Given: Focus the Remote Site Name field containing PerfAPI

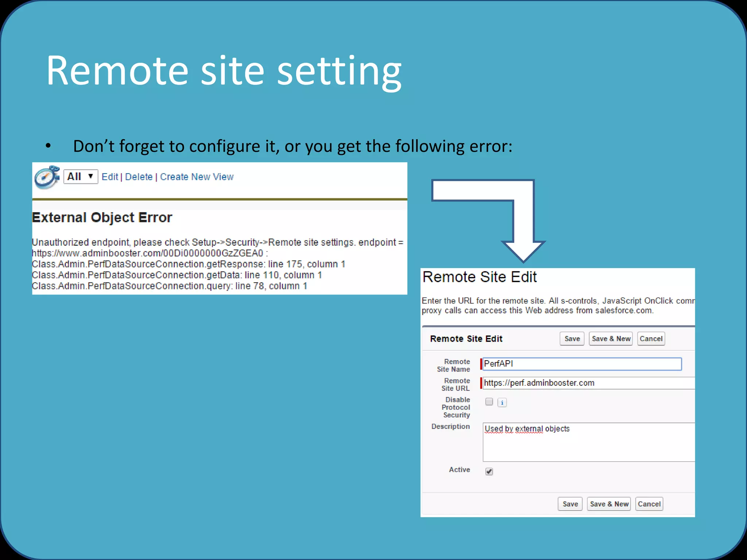Looking at the screenshot, I should click(582, 364).
